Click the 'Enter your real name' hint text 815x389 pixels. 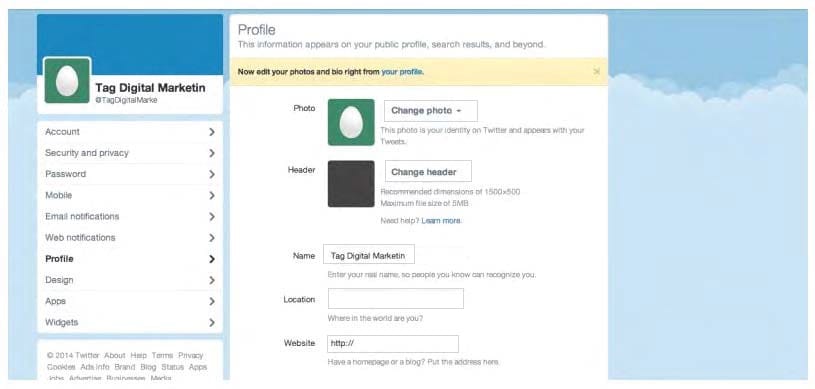(431, 274)
